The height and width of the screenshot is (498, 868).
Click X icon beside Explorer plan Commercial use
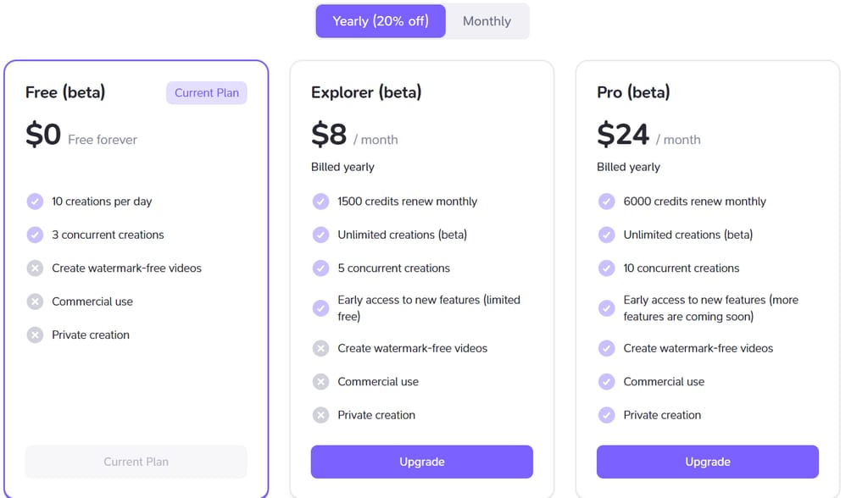[x=320, y=382]
